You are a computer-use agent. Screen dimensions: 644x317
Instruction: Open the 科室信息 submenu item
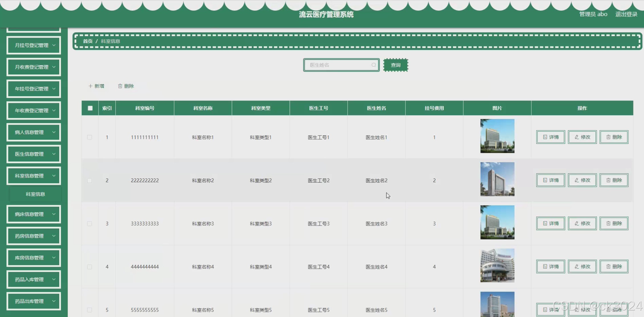tap(35, 194)
